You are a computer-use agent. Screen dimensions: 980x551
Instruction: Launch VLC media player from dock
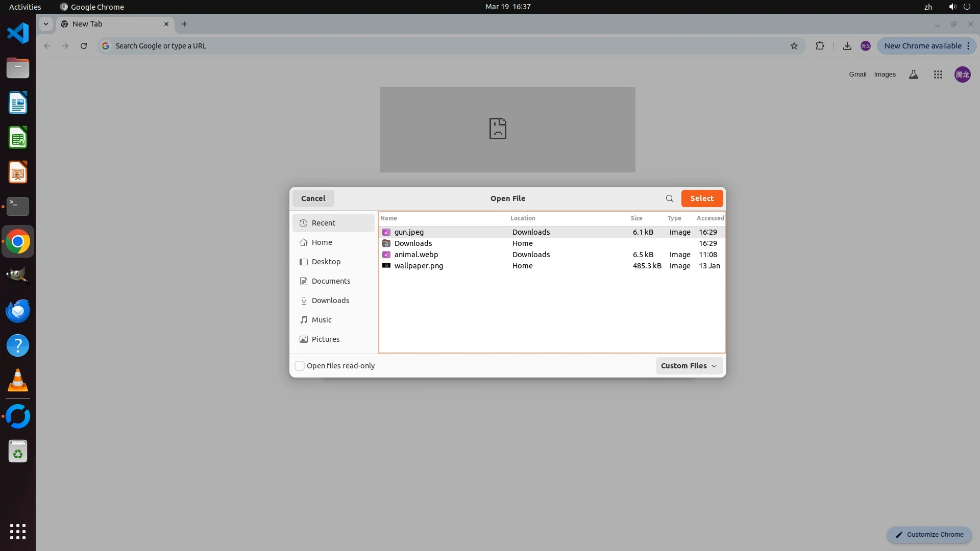pos(18,381)
